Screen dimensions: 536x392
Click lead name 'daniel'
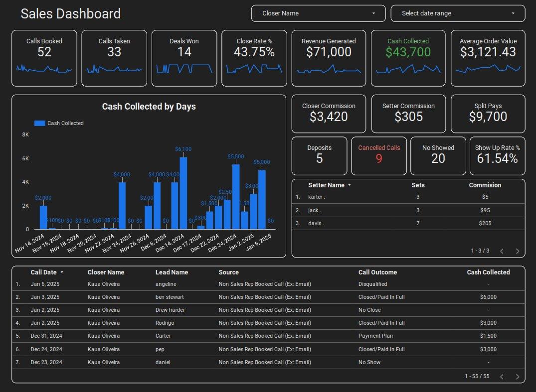(163, 362)
